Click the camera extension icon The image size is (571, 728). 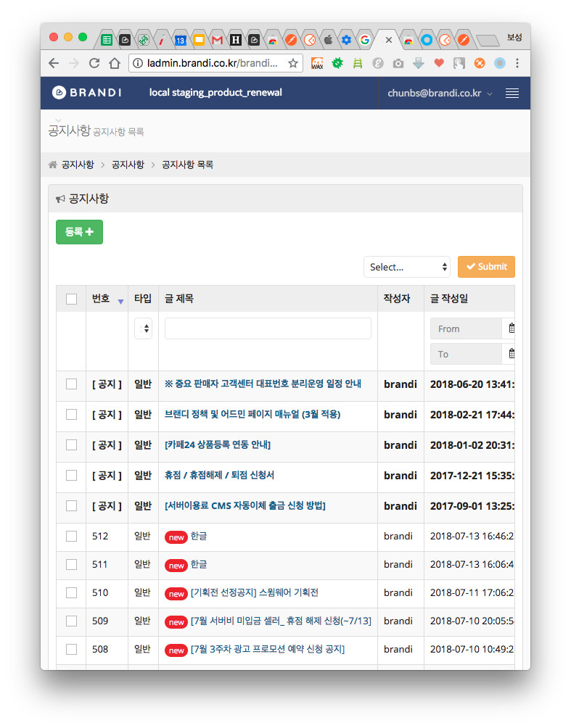[x=398, y=63]
